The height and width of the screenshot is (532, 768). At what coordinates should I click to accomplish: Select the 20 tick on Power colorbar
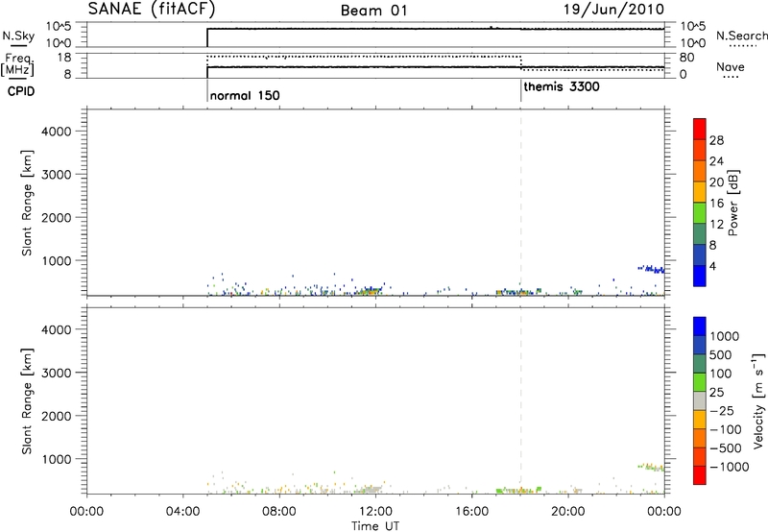click(x=716, y=182)
